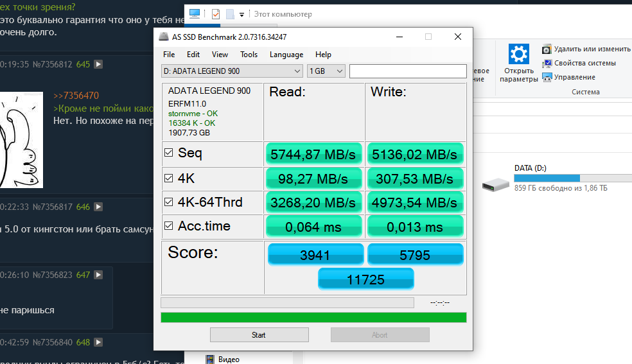This screenshot has height=364, width=632.
Task: Click the read score 3941
Action: pyautogui.click(x=315, y=254)
